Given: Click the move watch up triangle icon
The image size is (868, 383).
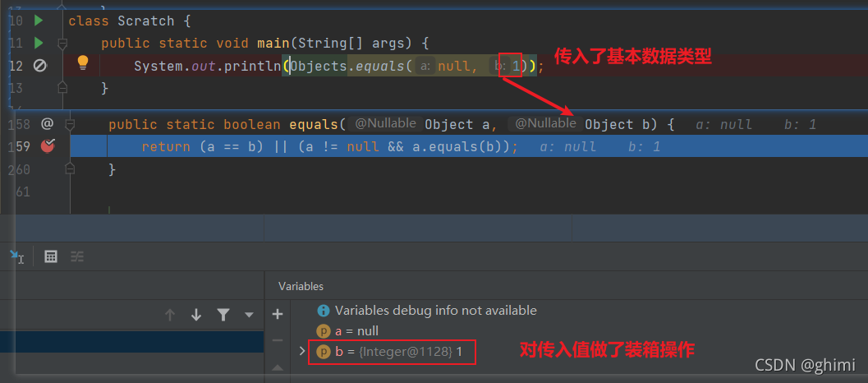Looking at the screenshot, I should pos(278,367).
